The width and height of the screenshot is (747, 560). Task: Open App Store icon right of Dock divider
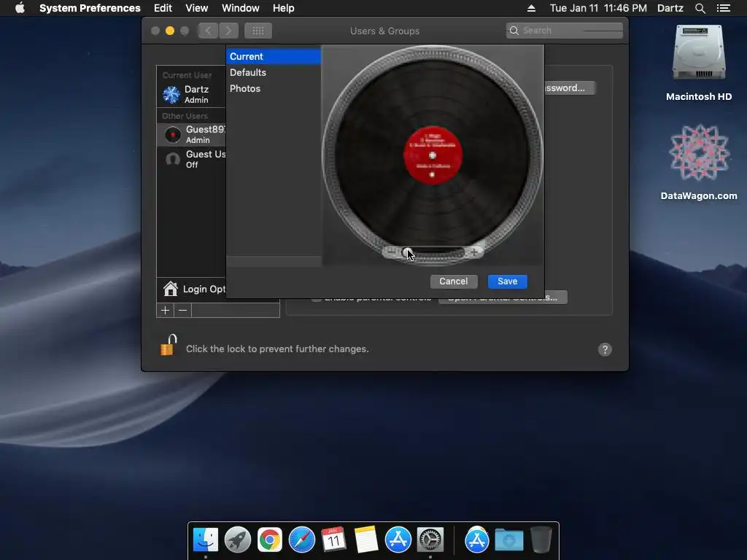click(x=476, y=540)
